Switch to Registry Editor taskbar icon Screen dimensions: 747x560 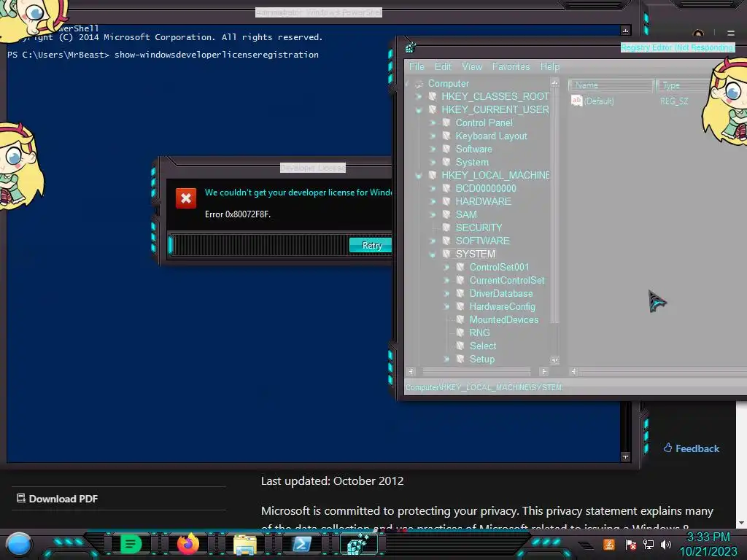(x=357, y=544)
